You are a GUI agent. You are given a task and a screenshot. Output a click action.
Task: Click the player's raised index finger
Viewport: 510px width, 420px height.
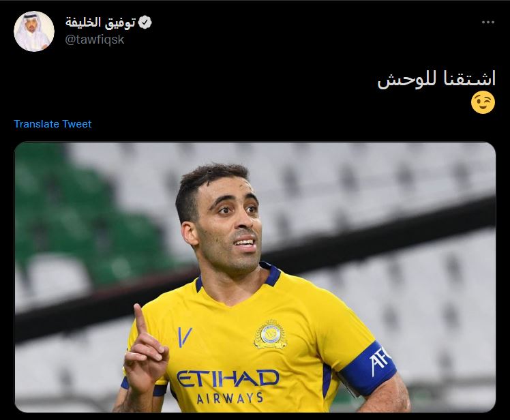pos(140,319)
